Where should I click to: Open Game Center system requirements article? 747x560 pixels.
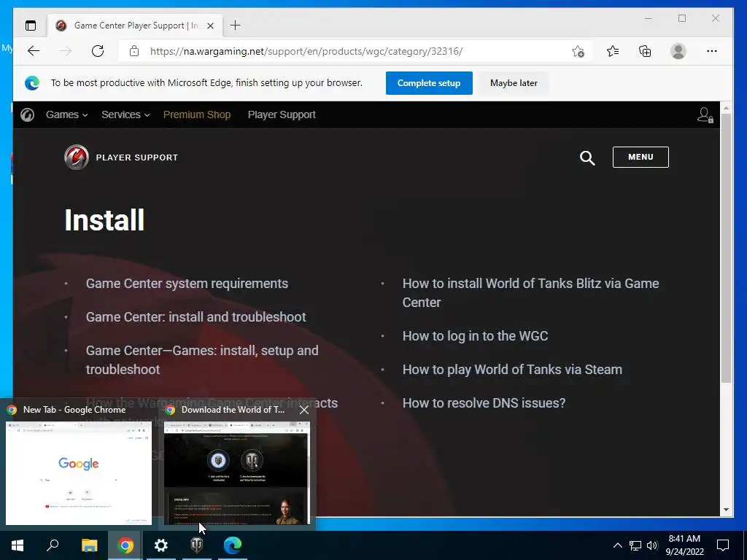[187, 284]
